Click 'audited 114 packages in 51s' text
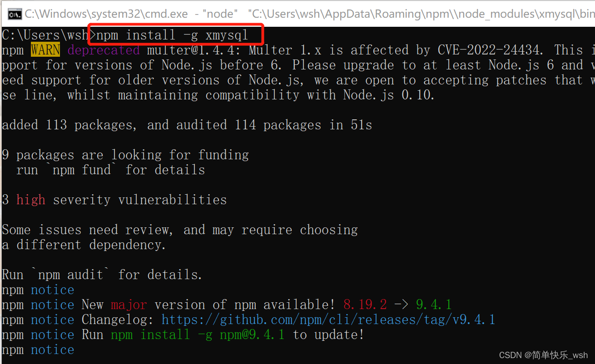The image size is (595, 364). click(274, 125)
